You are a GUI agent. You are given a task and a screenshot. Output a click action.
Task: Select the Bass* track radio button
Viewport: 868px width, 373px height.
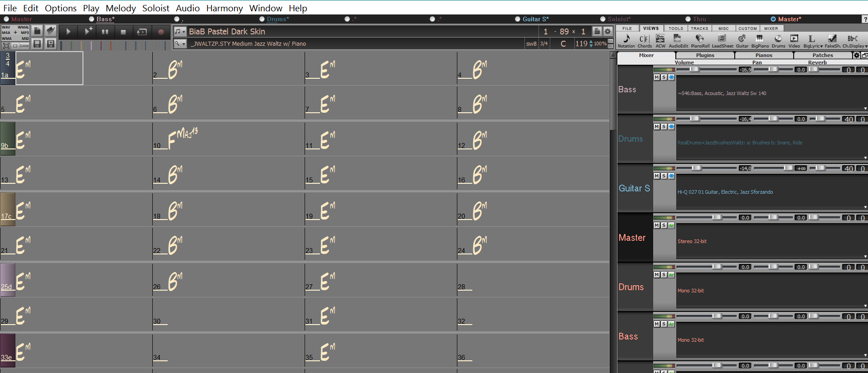pos(92,19)
